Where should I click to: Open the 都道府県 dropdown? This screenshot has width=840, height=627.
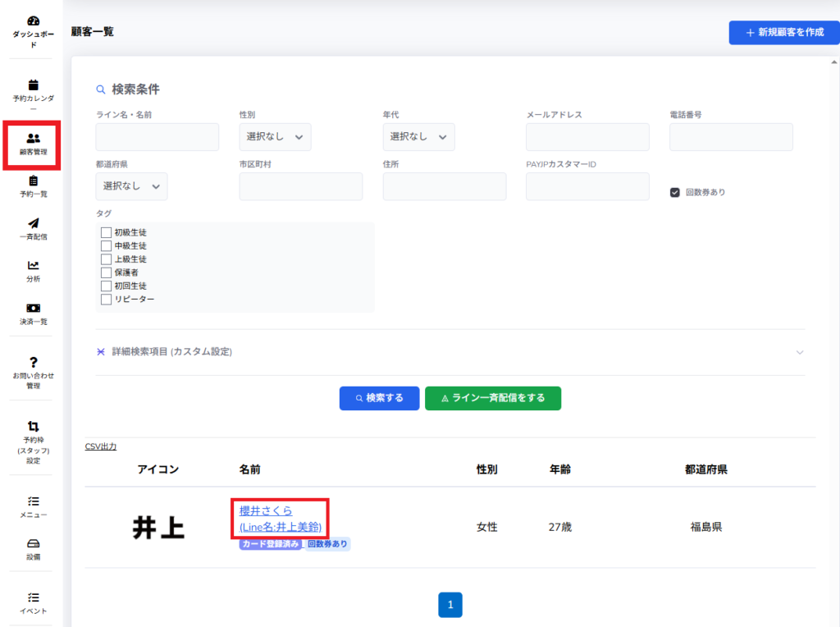click(131, 186)
